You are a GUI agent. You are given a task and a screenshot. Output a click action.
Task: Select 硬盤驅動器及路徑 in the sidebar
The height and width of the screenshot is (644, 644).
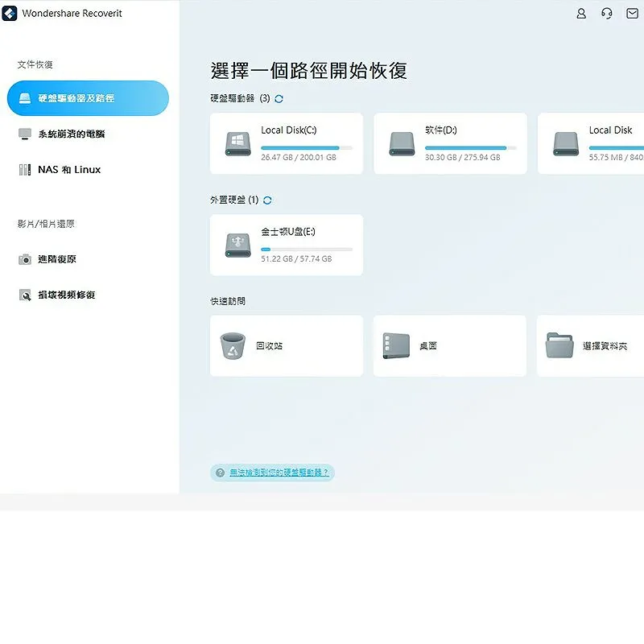coord(89,97)
